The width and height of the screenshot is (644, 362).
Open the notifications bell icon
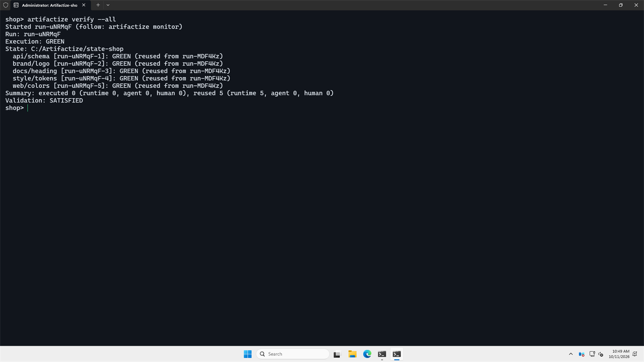(x=635, y=354)
